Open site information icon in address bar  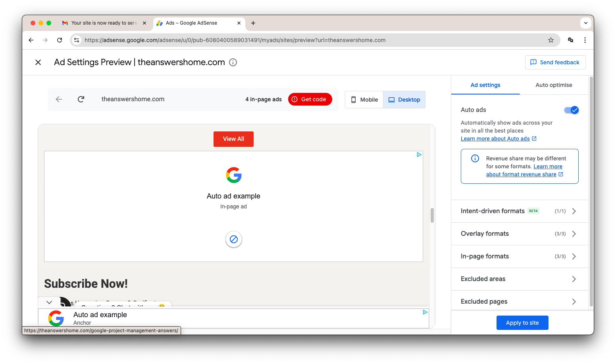[77, 40]
